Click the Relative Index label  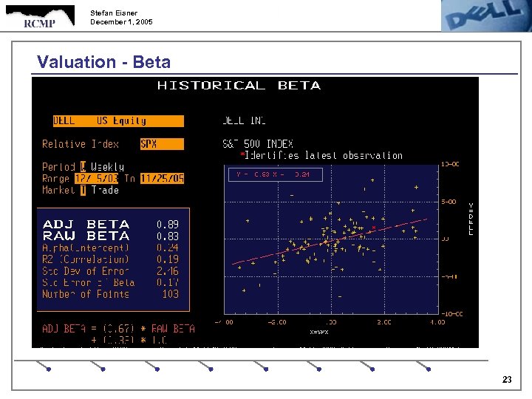[x=81, y=144]
